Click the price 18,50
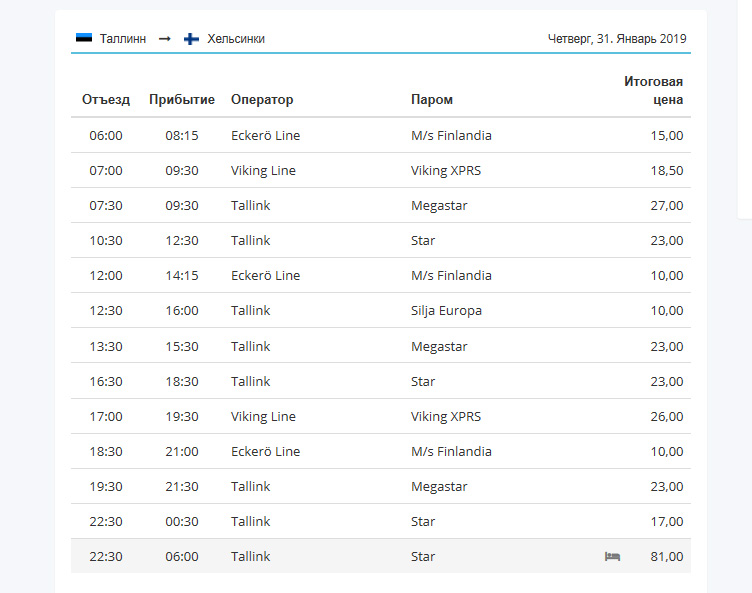This screenshot has height=593, width=752. pyautogui.click(x=667, y=170)
